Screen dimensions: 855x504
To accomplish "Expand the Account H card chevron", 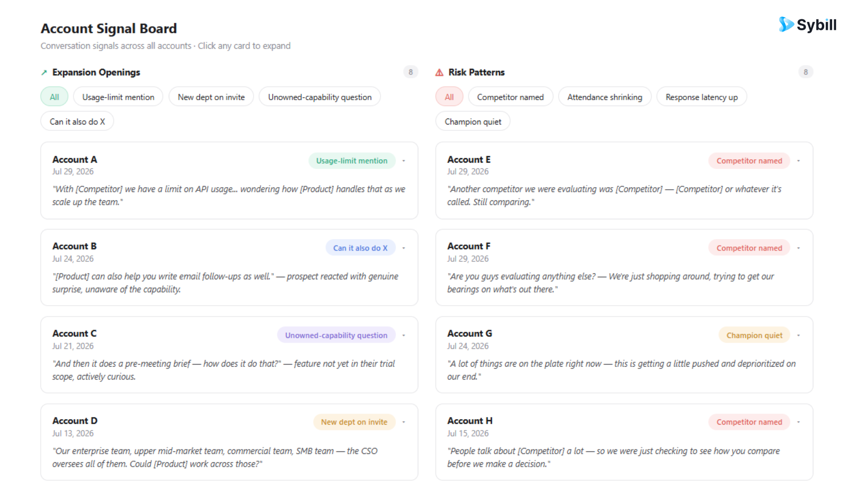I will coord(798,422).
